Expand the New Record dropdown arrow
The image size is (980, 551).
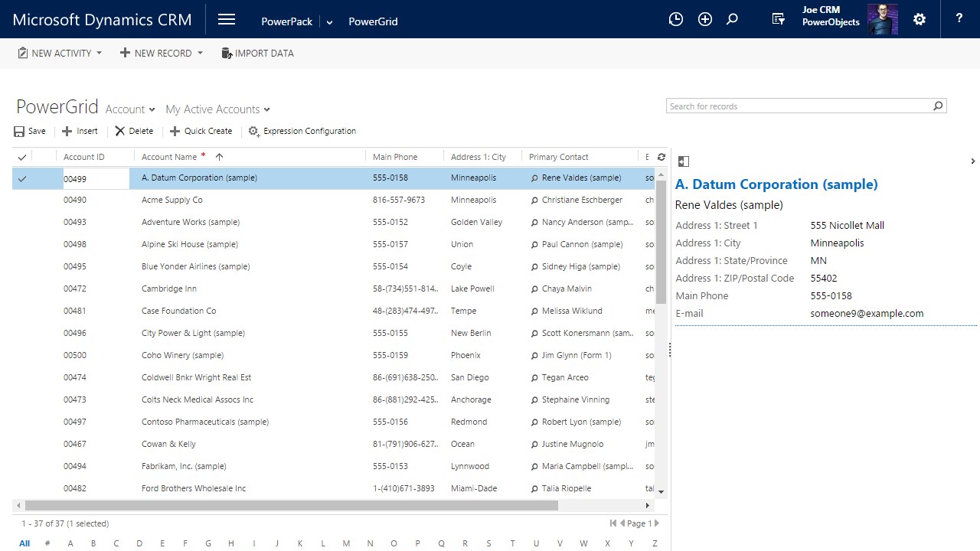(x=200, y=53)
